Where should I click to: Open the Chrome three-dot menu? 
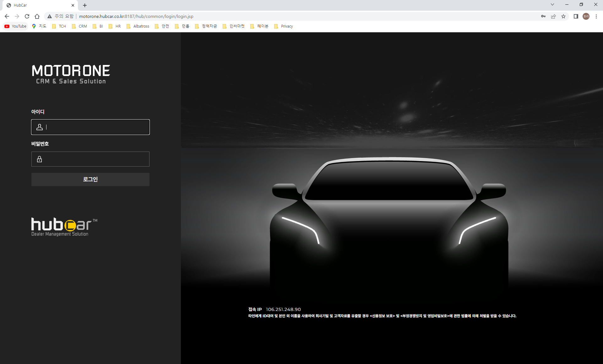[x=596, y=16]
